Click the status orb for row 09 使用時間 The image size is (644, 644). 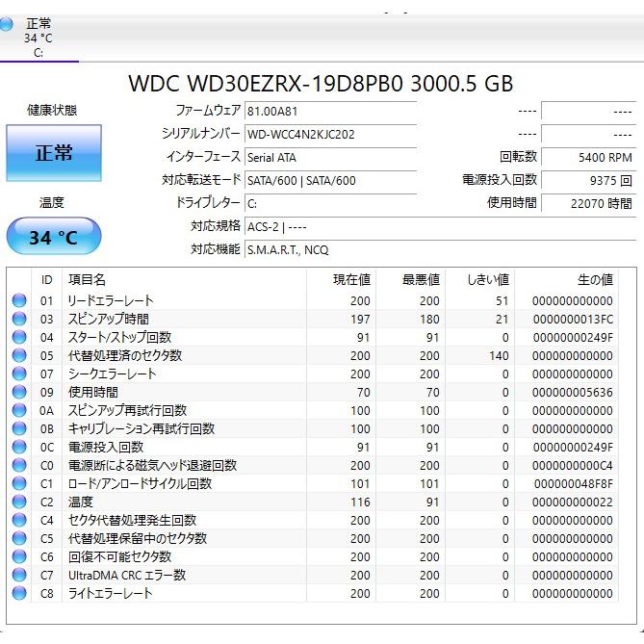coord(19,392)
